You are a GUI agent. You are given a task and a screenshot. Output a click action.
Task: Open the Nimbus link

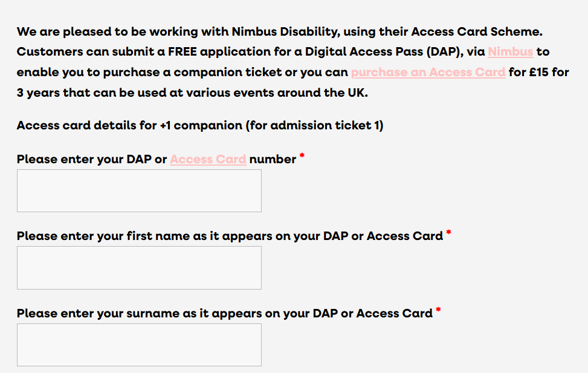coord(510,52)
